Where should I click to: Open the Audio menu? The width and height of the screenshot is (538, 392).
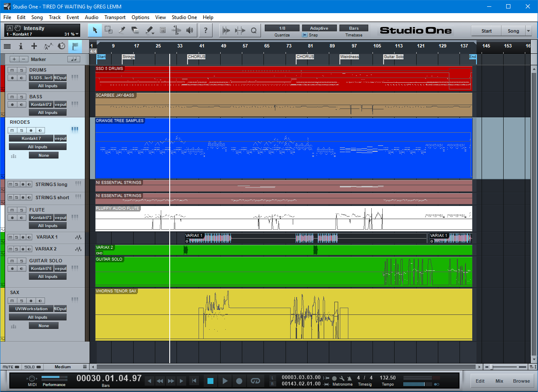click(92, 17)
